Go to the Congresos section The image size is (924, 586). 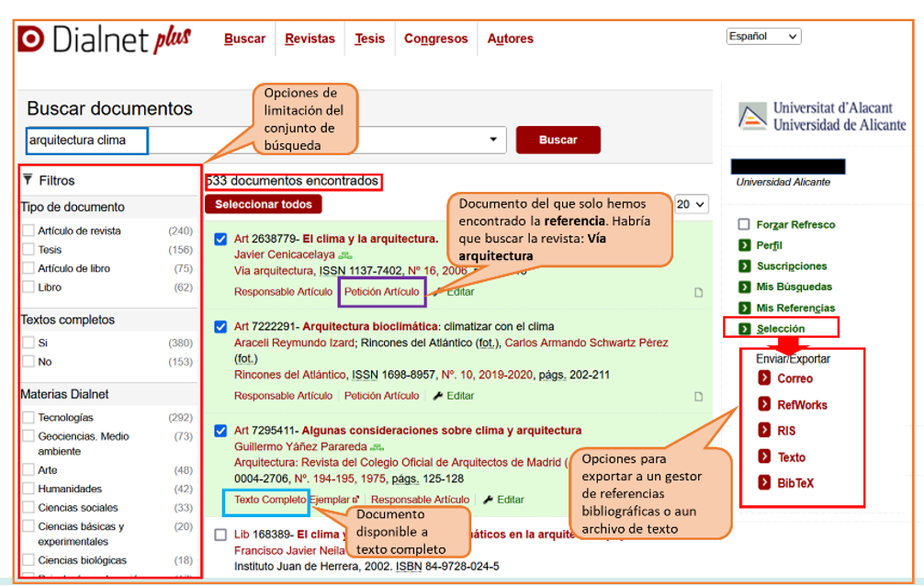pyautogui.click(x=435, y=39)
